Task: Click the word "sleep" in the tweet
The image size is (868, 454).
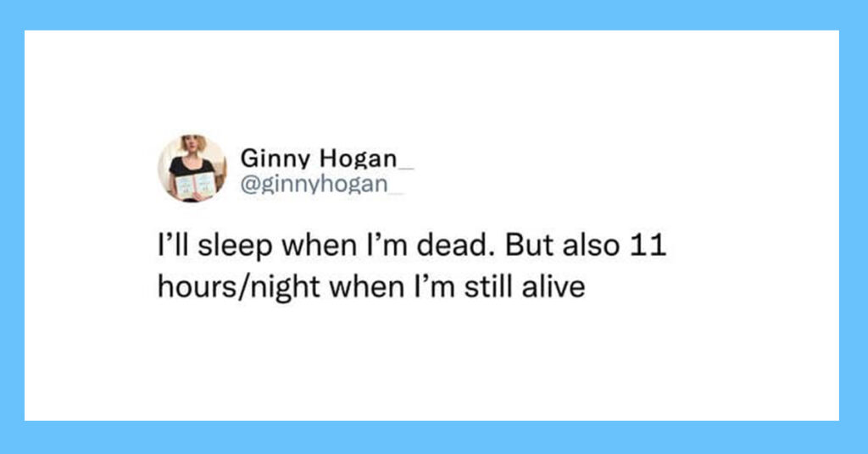Action: coord(236,246)
